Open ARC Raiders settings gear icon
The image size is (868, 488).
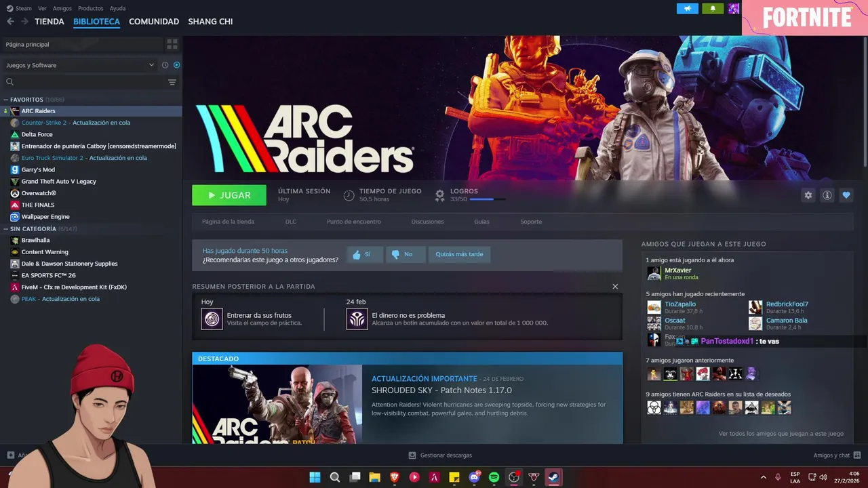click(808, 195)
